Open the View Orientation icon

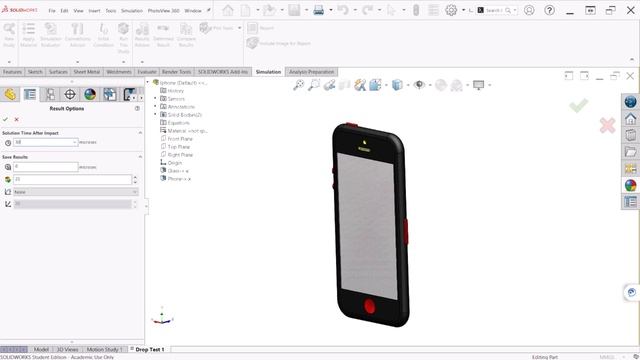(375, 85)
